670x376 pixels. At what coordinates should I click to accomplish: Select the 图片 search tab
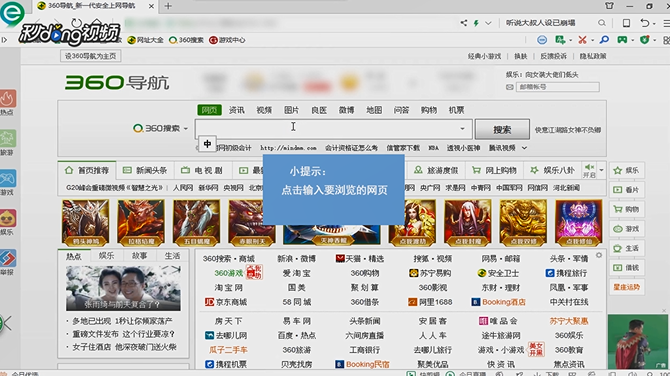[291, 110]
